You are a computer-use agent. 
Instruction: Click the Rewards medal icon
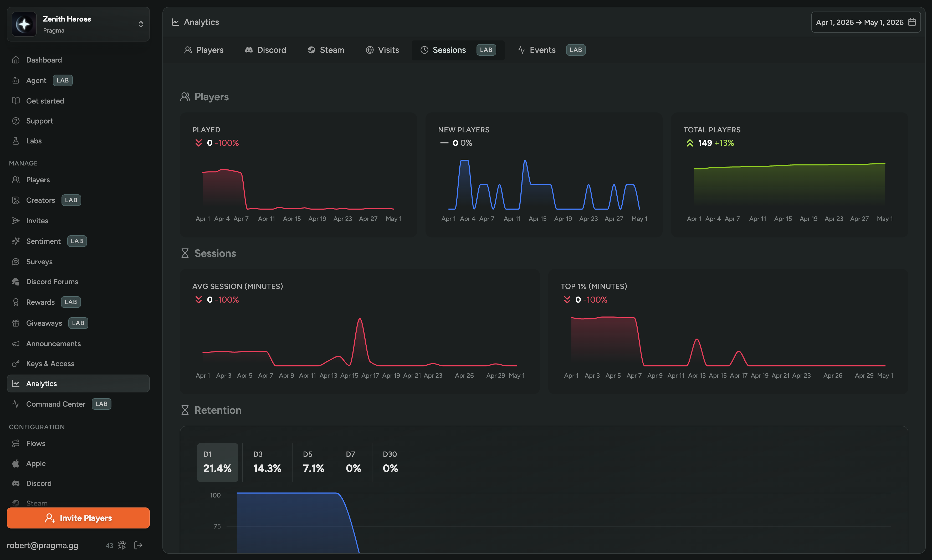tap(16, 302)
